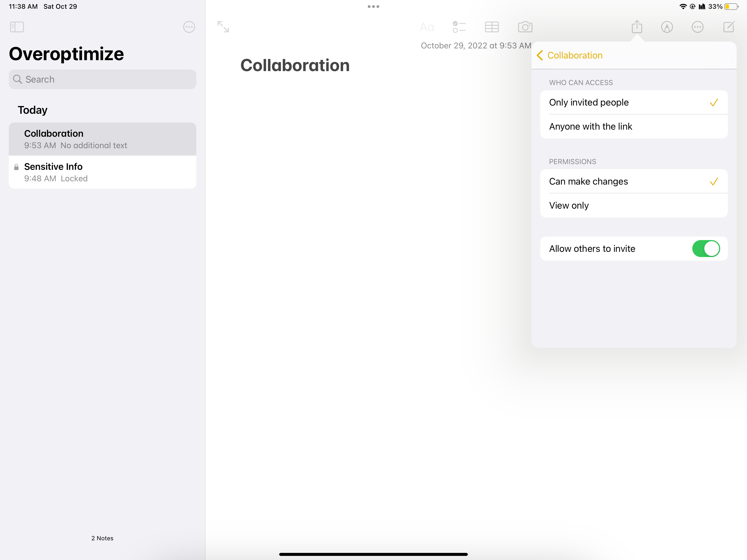Open the note ellipsis options menu
This screenshot has height=560, width=747.
pos(697,27)
